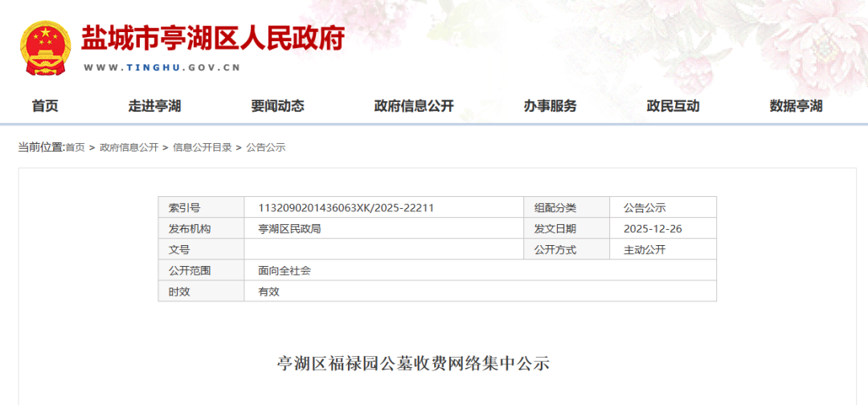Open the 办事服务 navigation item
868x405 pixels.
coord(551,106)
